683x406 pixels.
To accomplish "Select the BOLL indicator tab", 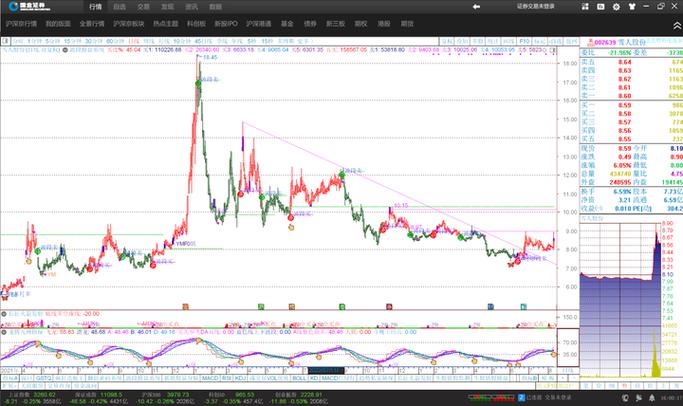I will tap(299, 378).
